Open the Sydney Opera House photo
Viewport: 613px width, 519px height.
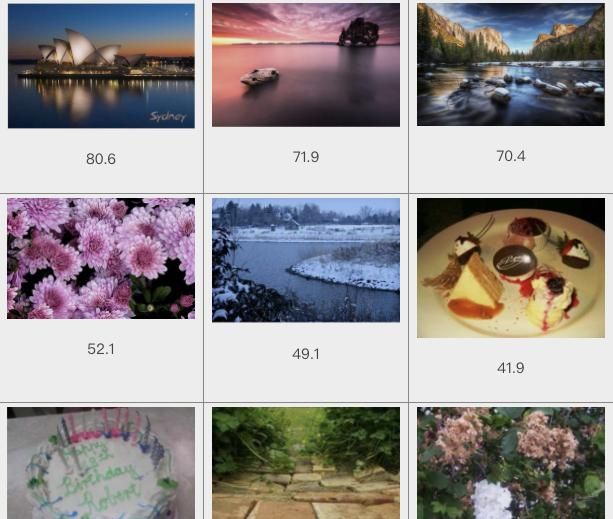click(101, 66)
